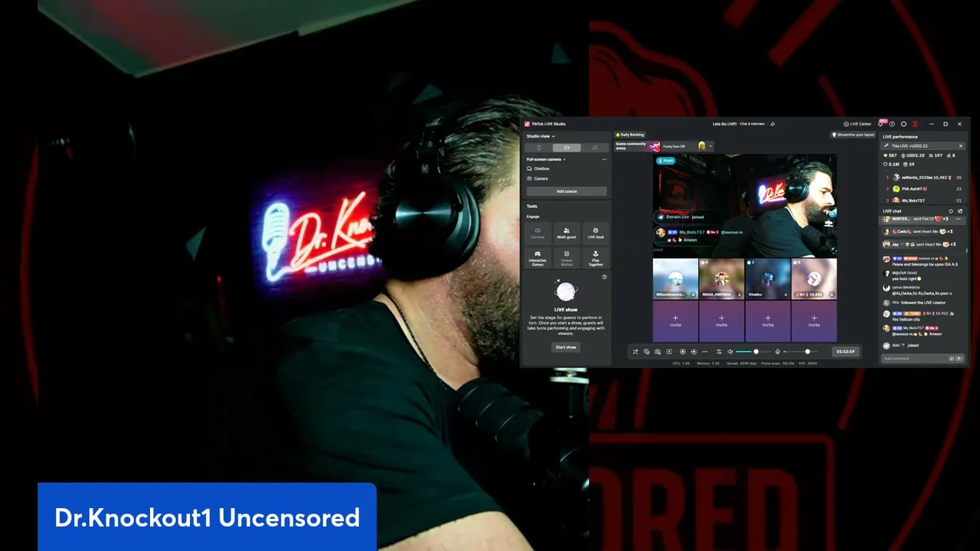Dismiss the This LIVE earnings banner
980x551 pixels.
[x=961, y=145]
